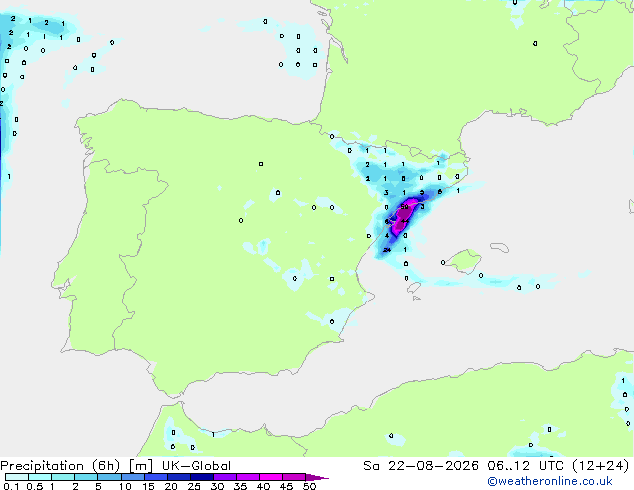634x490 pixels.
Task: Click the legend arrow beyond 50
Action: point(317,477)
